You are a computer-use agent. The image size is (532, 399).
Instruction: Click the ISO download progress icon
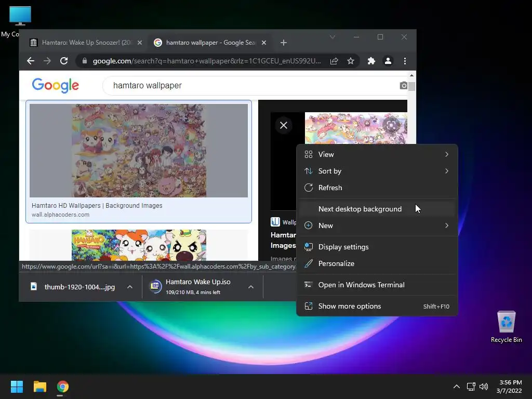coord(155,286)
